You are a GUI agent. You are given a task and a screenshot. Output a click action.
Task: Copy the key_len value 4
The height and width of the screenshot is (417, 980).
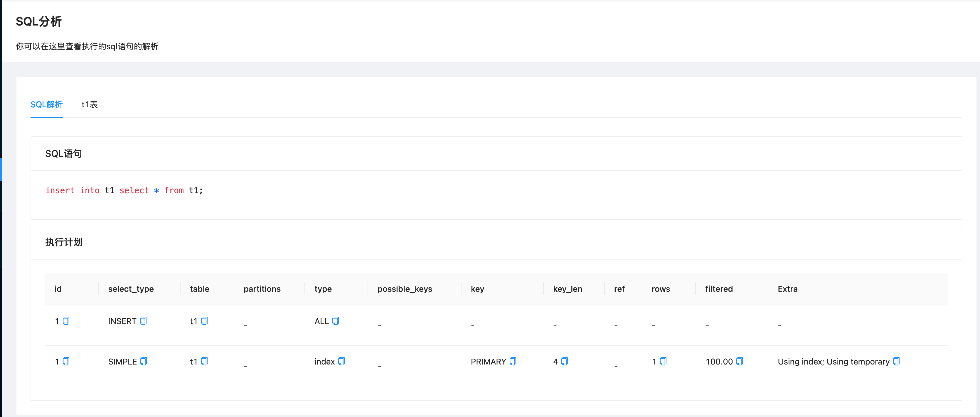pyautogui.click(x=566, y=362)
